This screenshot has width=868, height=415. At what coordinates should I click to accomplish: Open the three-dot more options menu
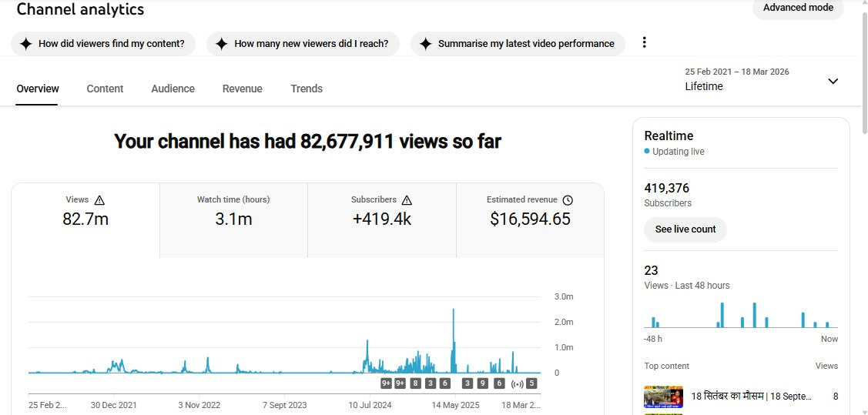tap(645, 43)
